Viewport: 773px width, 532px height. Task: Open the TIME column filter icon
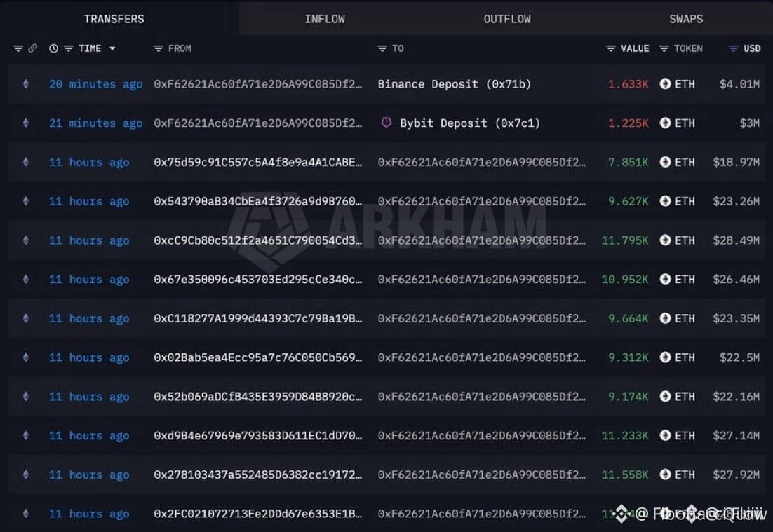tap(69, 48)
